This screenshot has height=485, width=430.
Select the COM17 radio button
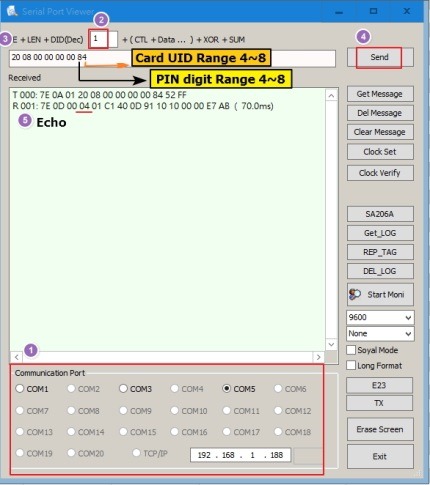click(x=226, y=432)
